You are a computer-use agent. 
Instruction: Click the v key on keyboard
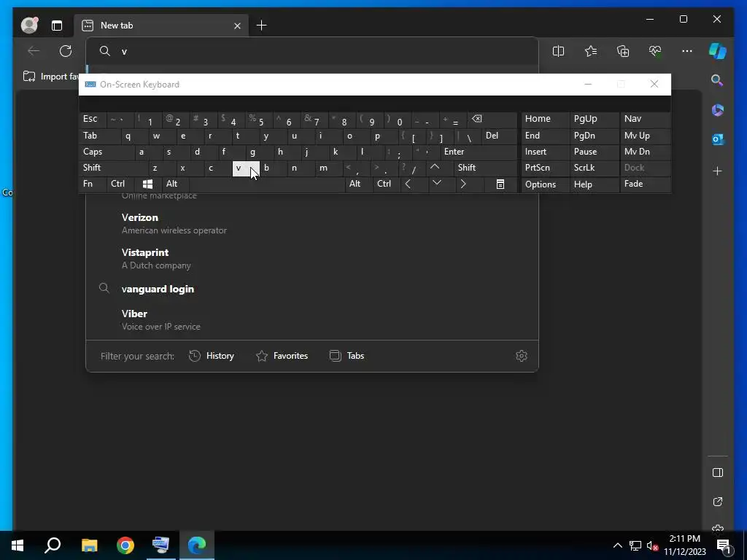point(245,168)
